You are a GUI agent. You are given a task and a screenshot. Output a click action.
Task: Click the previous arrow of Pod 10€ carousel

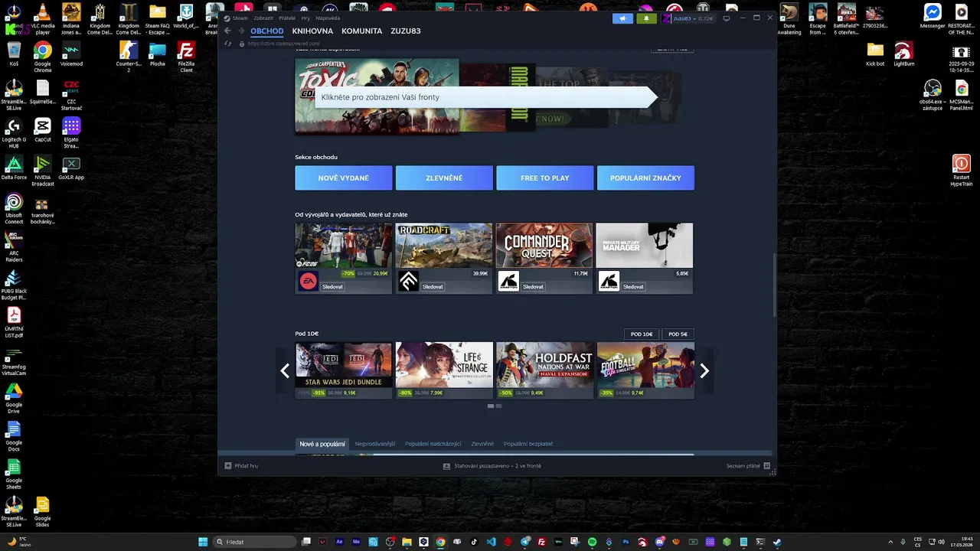(285, 371)
